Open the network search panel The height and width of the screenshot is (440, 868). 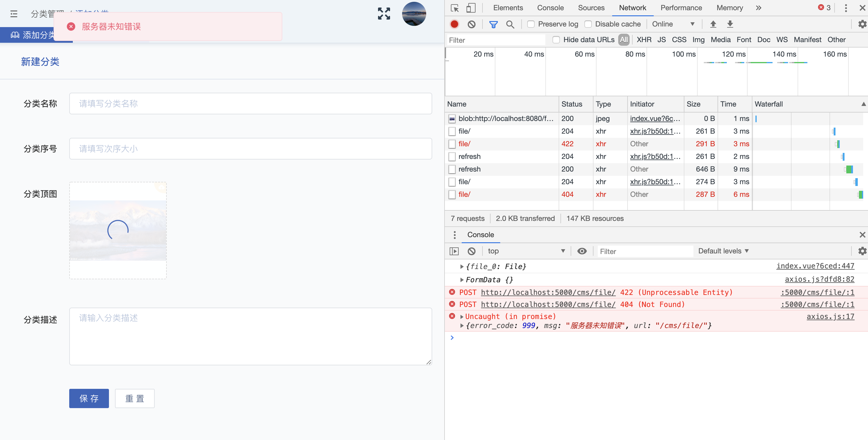[510, 24]
